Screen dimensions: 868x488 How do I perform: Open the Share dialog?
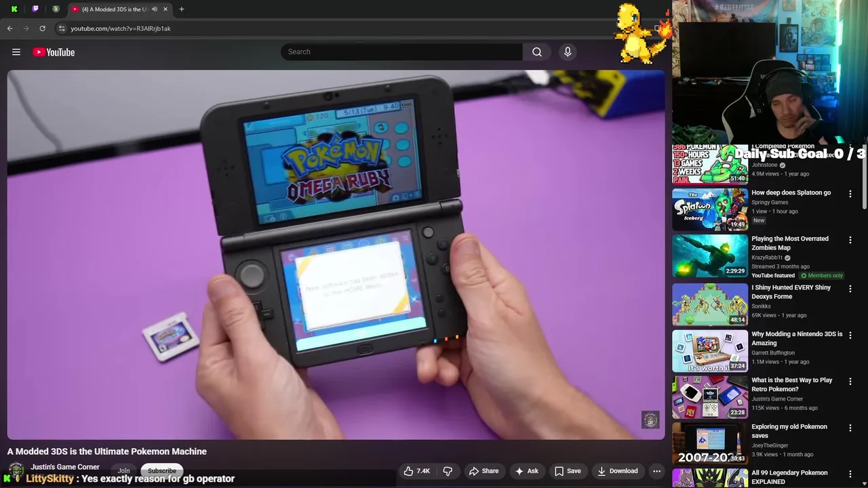tap(484, 471)
